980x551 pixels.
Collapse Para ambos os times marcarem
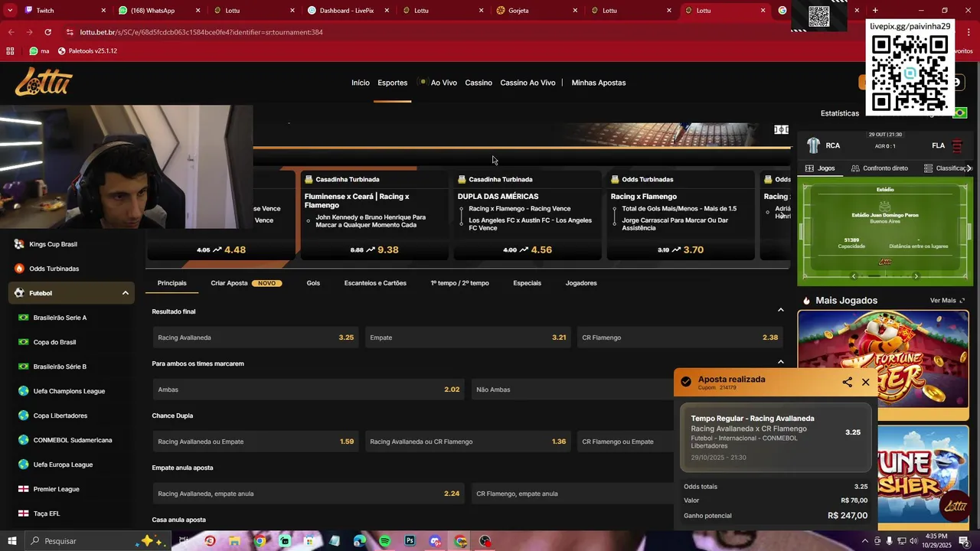(780, 362)
